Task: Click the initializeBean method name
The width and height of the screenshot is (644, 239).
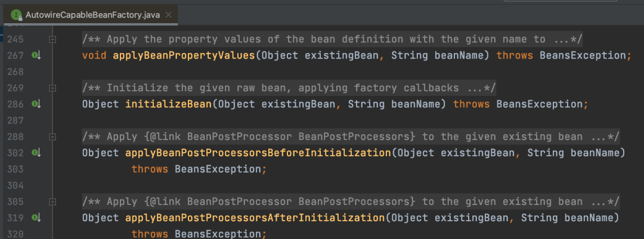Action: coord(168,104)
